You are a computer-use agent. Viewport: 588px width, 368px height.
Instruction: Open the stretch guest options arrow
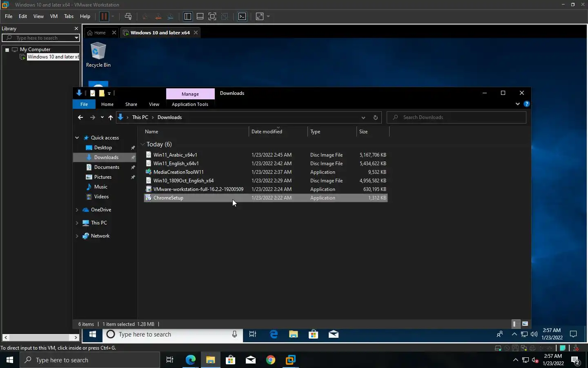click(x=268, y=16)
